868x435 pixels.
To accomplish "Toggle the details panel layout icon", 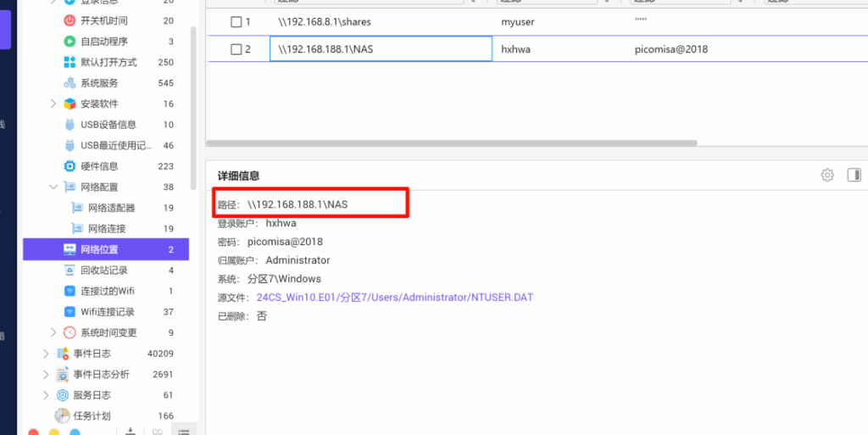I will [x=854, y=176].
